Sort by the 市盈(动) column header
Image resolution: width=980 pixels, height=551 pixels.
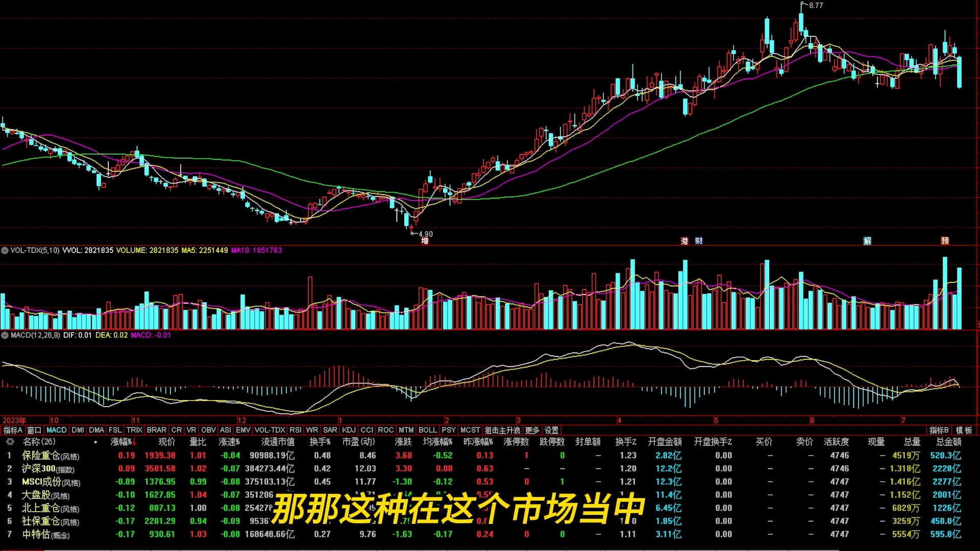pos(358,442)
